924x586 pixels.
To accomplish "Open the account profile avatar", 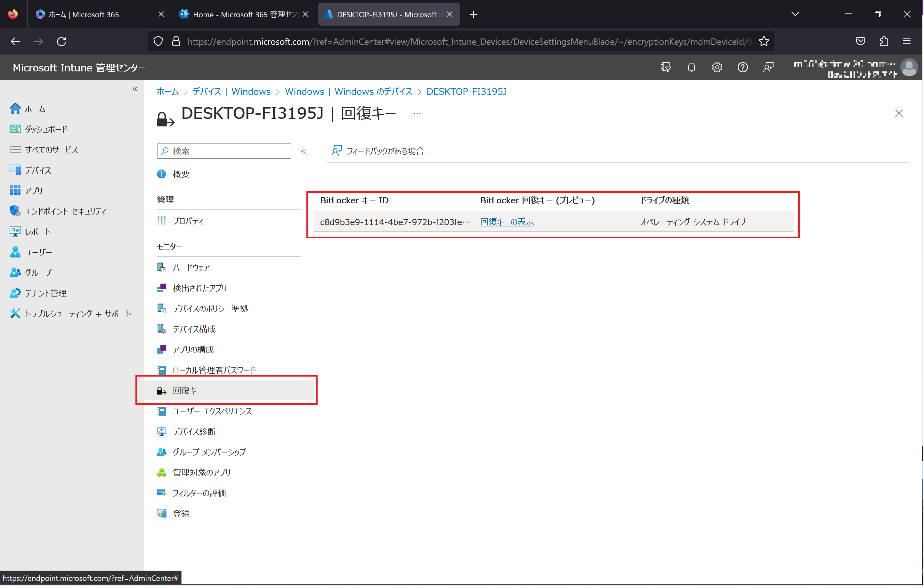I will tap(909, 68).
